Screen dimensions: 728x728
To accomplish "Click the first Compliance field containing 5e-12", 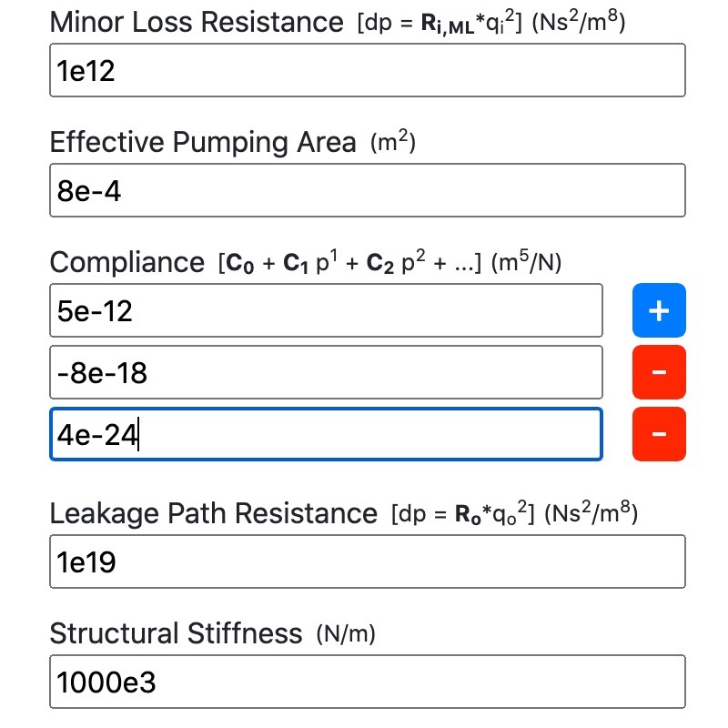I will tap(326, 311).
